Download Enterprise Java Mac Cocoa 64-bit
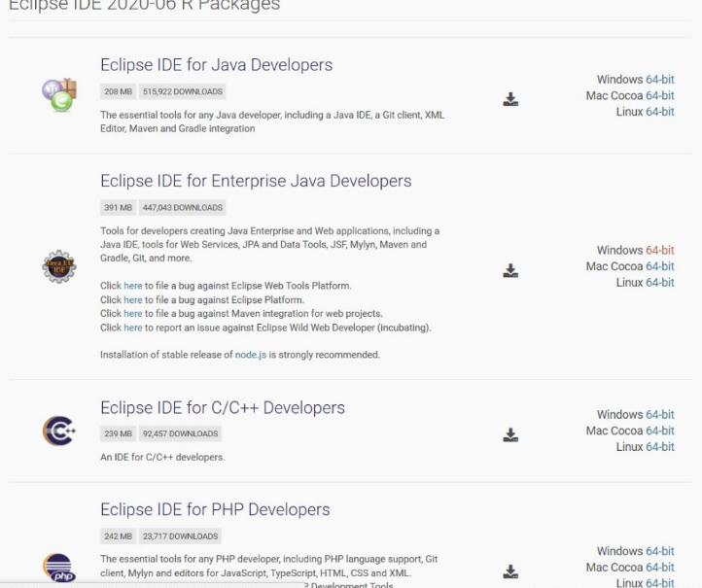This screenshot has width=702, height=588. tap(660, 266)
